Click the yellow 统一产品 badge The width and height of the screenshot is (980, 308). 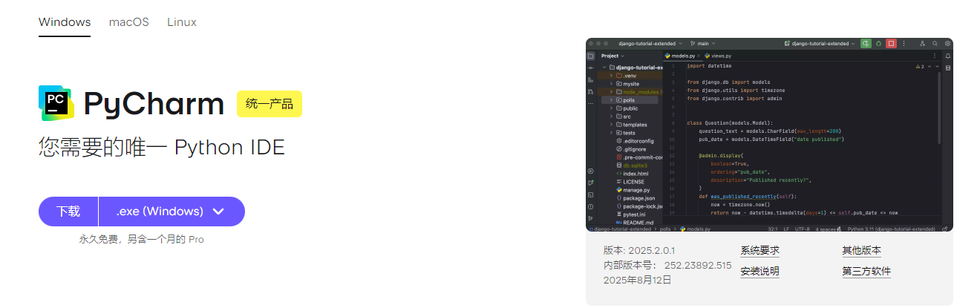pyautogui.click(x=269, y=104)
